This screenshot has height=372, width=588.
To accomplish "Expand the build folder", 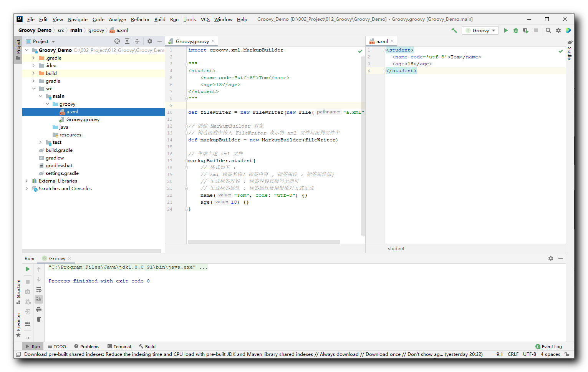I will point(34,73).
